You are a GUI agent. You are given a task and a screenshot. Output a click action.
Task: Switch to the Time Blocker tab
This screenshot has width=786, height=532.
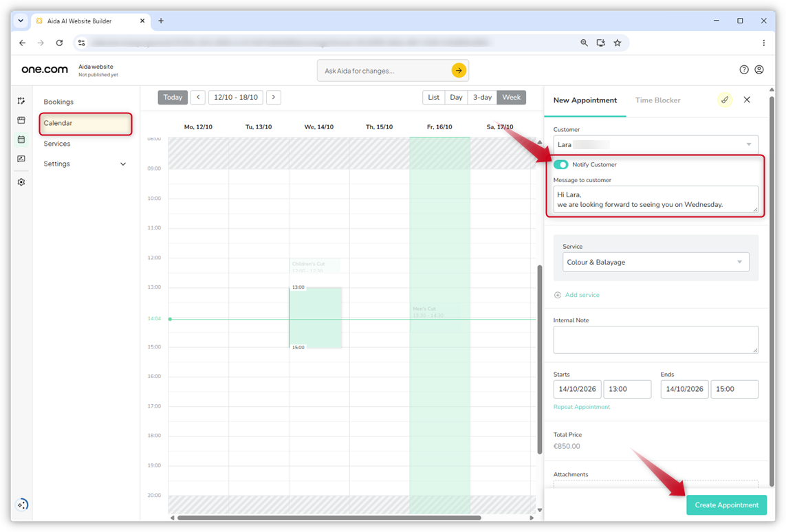tap(657, 100)
